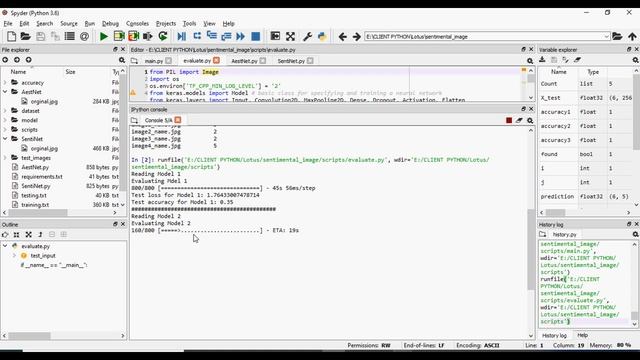Run cell and advance icon
This screenshot has height=360, width=640.
pyautogui.click(x=133, y=36)
